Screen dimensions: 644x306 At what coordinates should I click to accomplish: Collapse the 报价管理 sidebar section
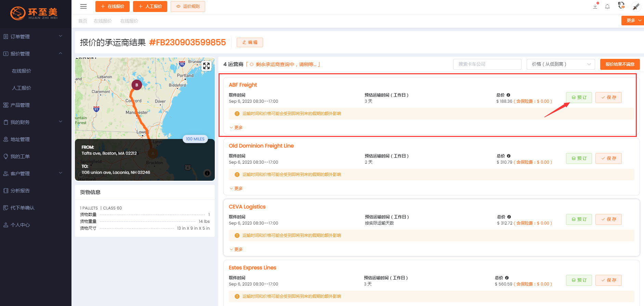point(61,53)
